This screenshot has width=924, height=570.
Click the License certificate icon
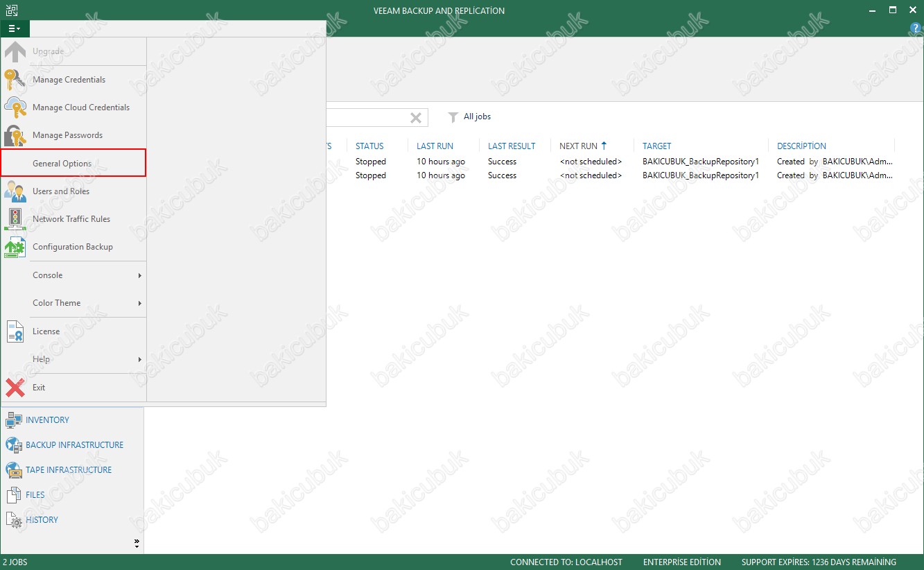point(15,331)
